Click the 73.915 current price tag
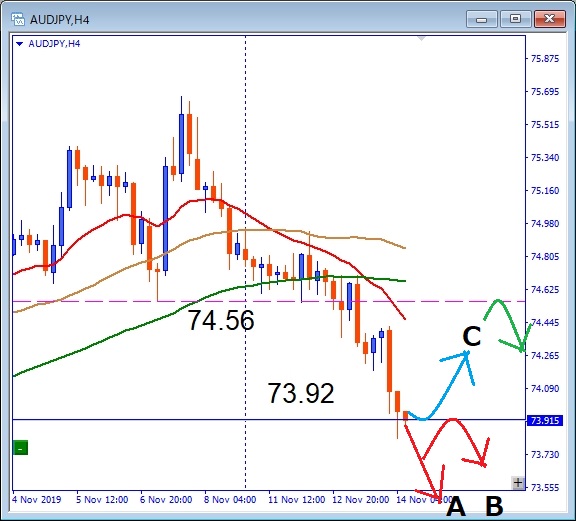Screen dimensions: 576x521 pyautogui.click(x=545, y=420)
